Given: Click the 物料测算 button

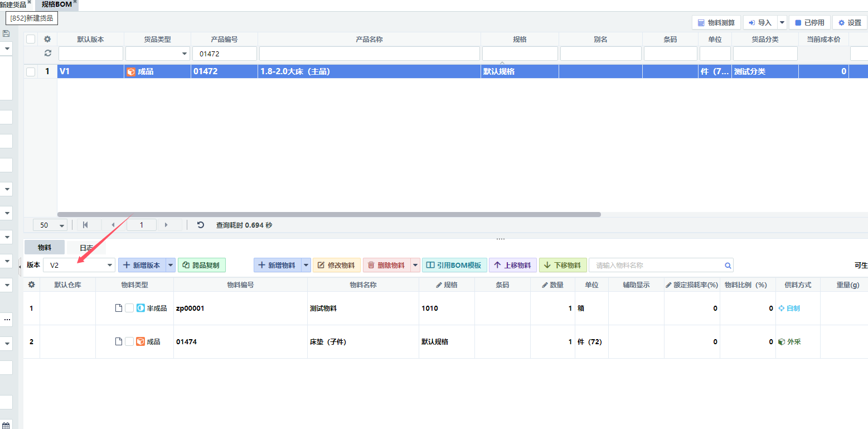Looking at the screenshot, I should click(716, 23).
